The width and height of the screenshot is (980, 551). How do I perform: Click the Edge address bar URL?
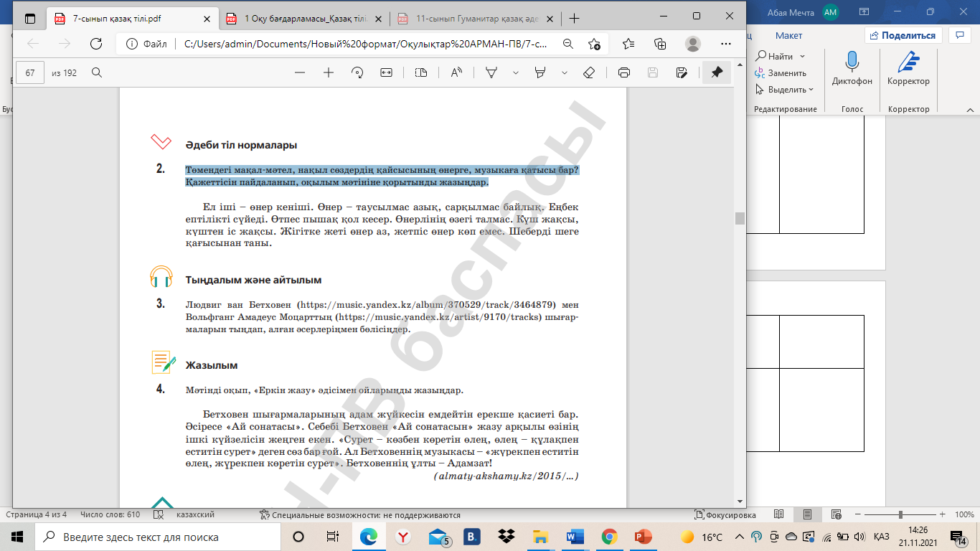coord(366,44)
